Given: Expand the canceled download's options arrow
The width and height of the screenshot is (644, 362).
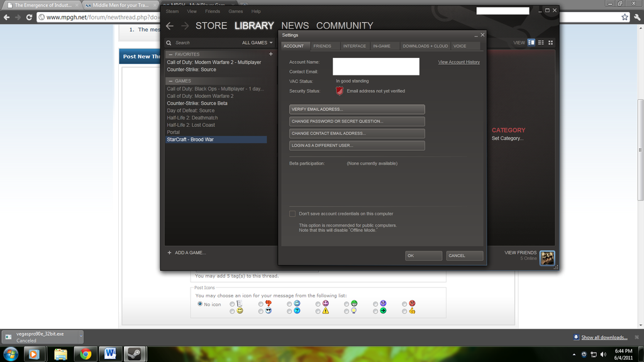Looking at the screenshot, I should [x=81, y=337].
